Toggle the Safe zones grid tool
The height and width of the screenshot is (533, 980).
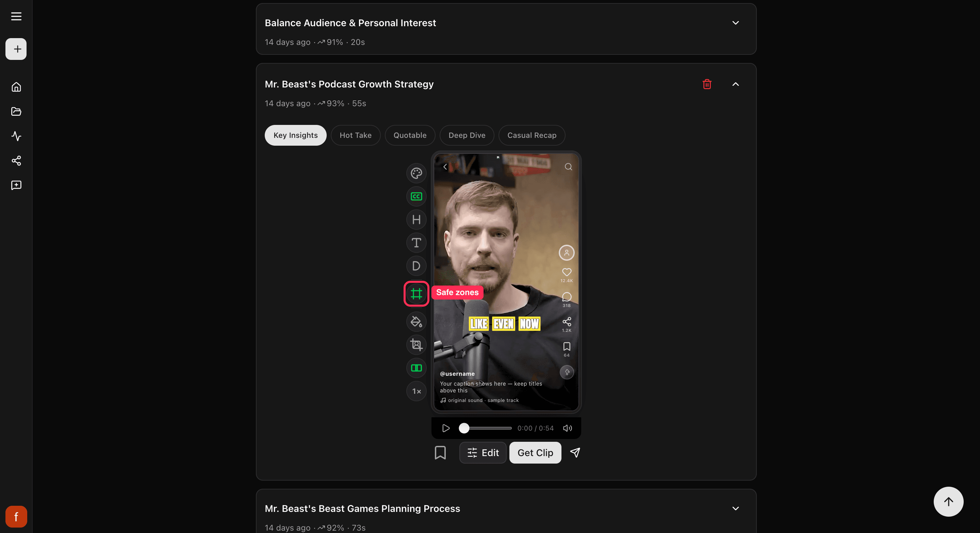click(x=416, y=294)
